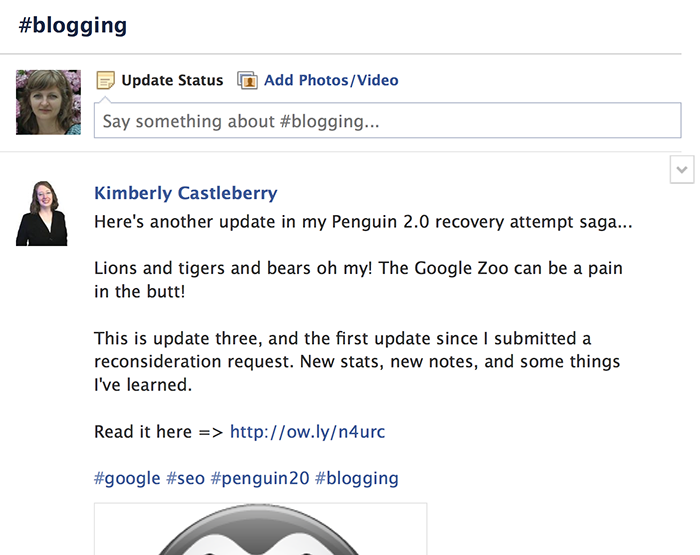Open the http://ow.ly/n4urc link
The width and height of the screenshot is (700, 555).
pyautogui.click(x=307, y=432)
